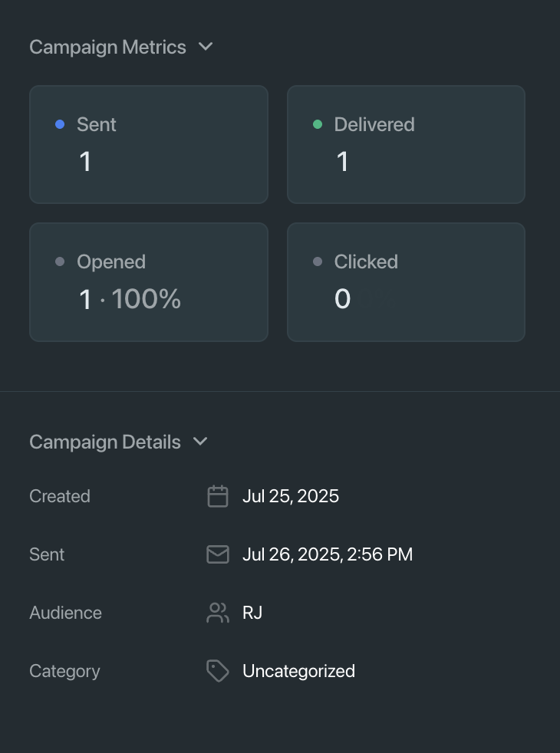Select the Sent metric card
This screenshot has width=560, height=753.
pos(148,144)
